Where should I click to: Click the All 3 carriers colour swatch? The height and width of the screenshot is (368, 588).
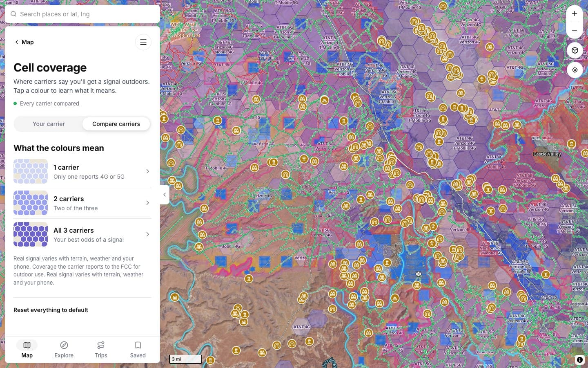31,234
